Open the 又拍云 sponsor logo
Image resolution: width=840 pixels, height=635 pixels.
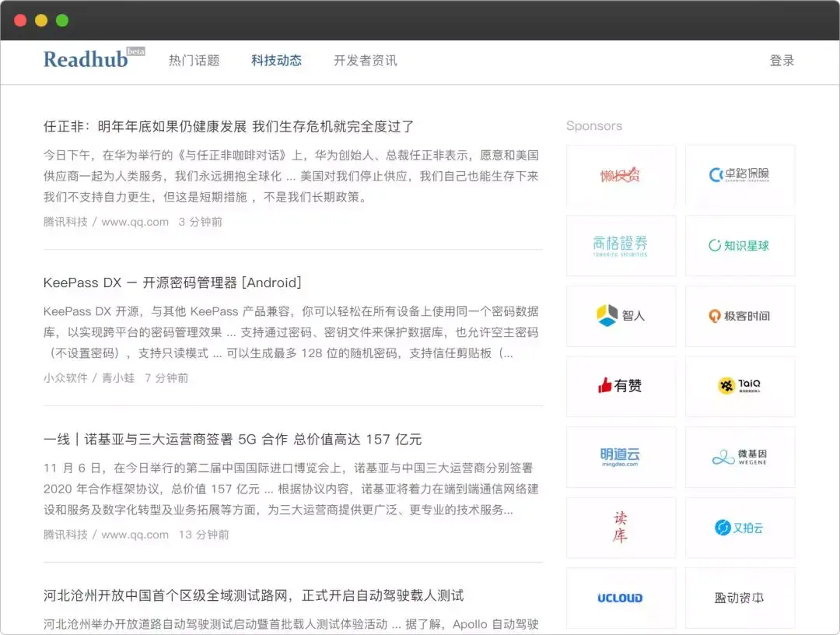(740, 528)
